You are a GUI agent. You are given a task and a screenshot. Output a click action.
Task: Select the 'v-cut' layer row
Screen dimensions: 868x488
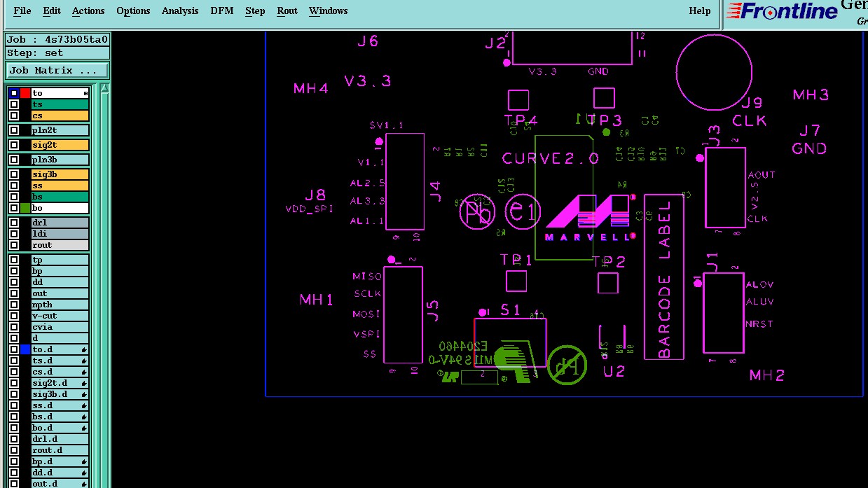coord(60,316)
